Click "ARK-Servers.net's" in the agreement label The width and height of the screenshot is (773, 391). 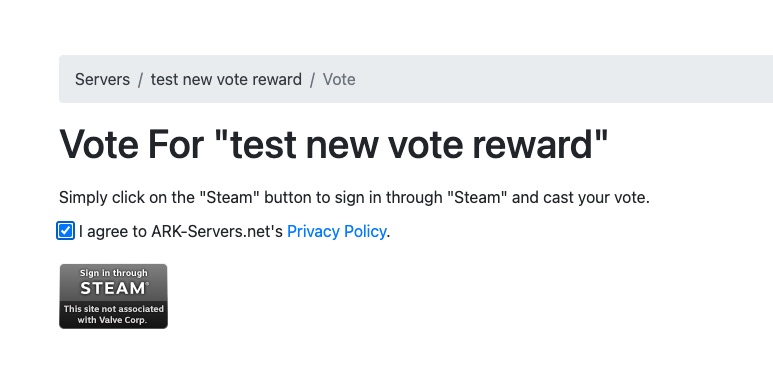(217, 231)
